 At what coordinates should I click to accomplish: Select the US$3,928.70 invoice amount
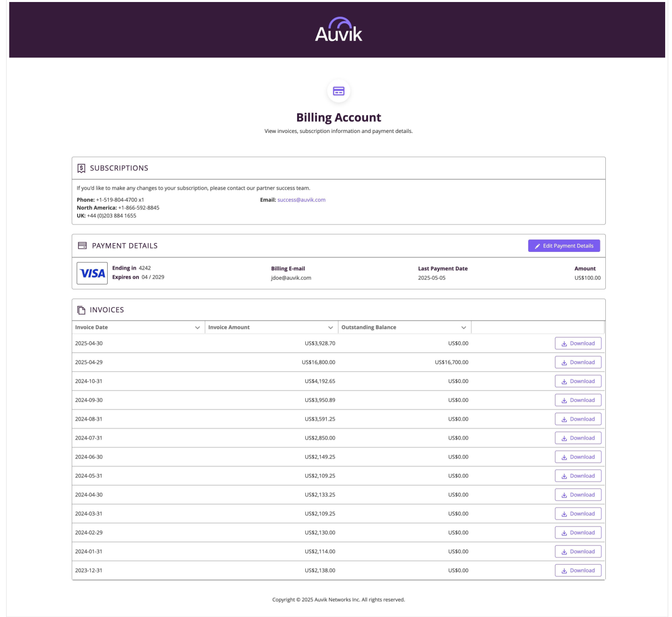click(x=320, y=343)
